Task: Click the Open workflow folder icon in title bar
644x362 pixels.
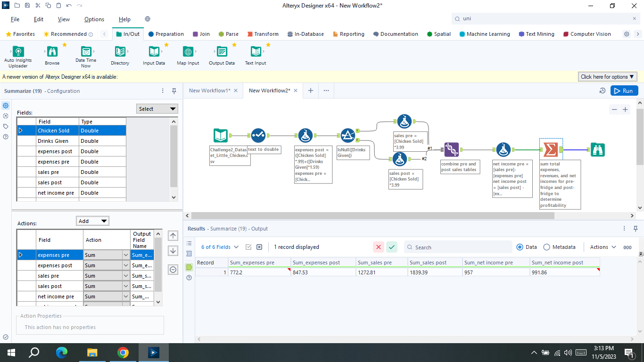Action: 17,5
